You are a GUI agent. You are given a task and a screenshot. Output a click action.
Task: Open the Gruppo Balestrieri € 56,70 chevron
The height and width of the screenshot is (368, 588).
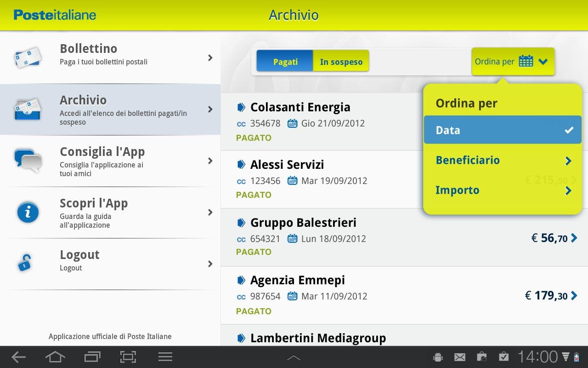[x=574, y=238]
